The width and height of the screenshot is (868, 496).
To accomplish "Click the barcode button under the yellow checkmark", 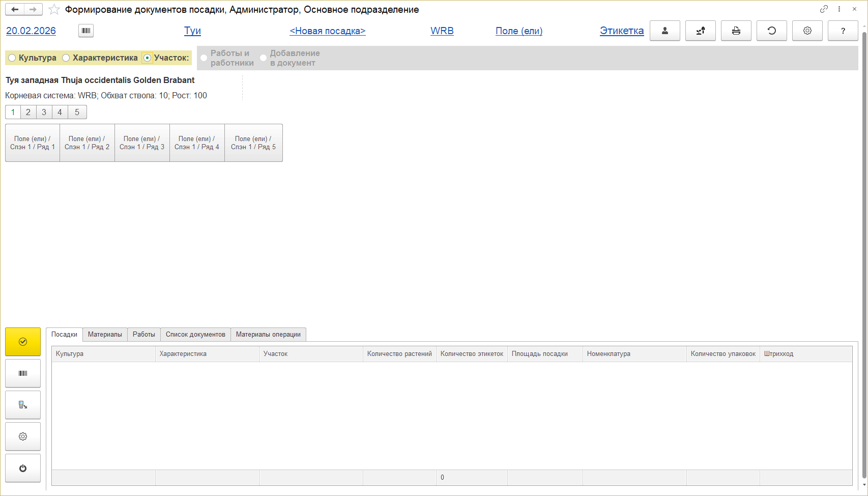I will [23, 373].
